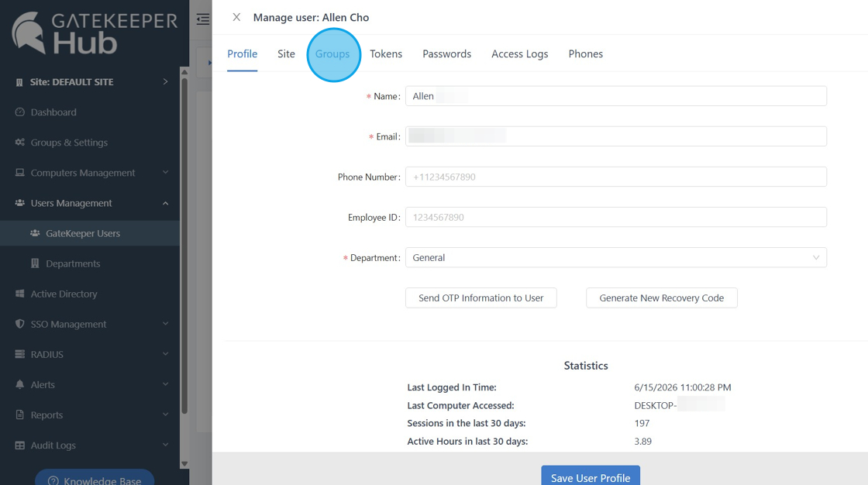Open the Passwords tab
The width and height of the screenshot is (868, 485).
[x=446, y=53]
